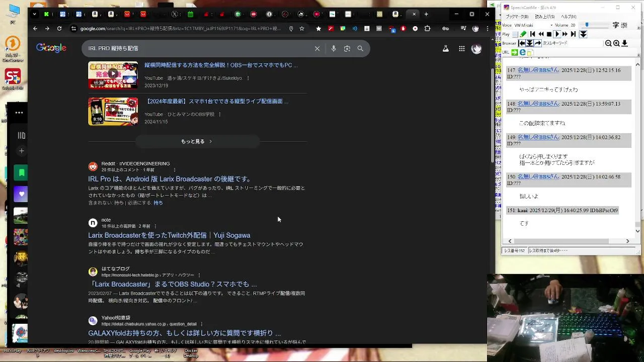Click into the Google search input field
Image resolution: width=644 pixels, height=362 pixels.
pos(199,49)
